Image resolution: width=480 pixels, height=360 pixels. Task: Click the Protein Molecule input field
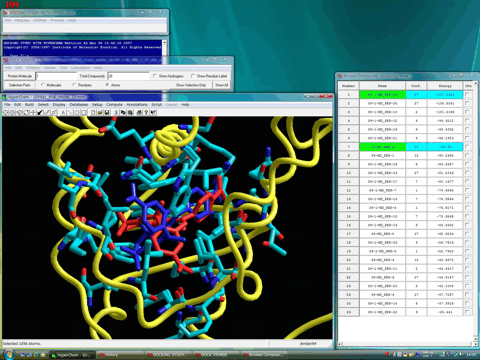click(x=56, y=76)
